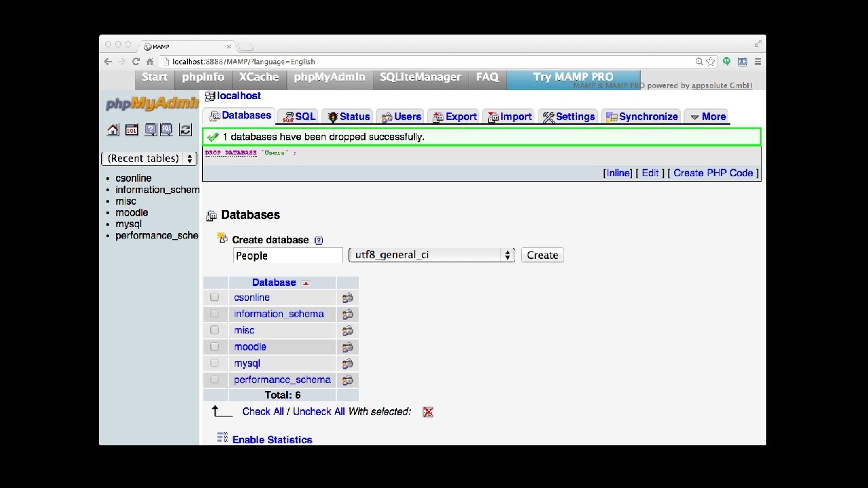The image size is (868, 488).
Task: Click the Create database help icon
Action: [319, 240]
